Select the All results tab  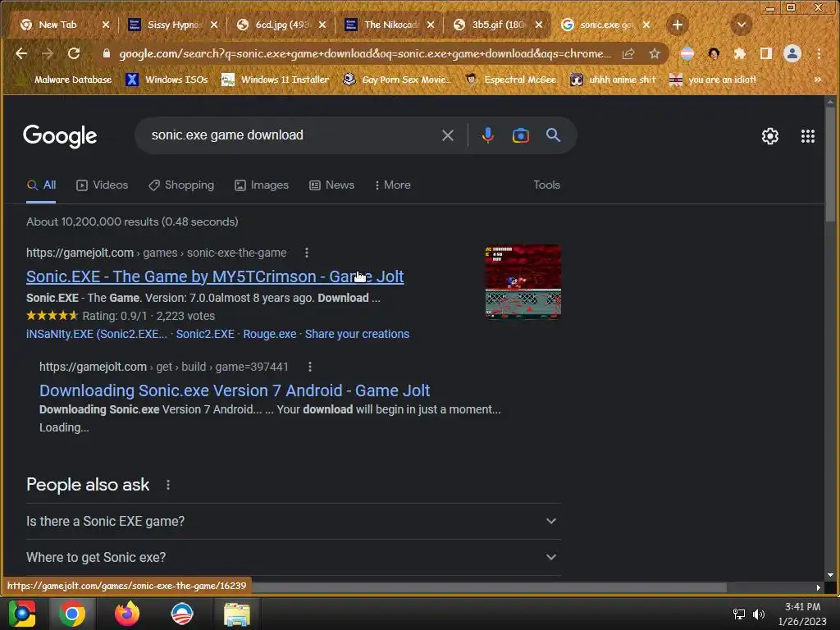tap(41, 185)
